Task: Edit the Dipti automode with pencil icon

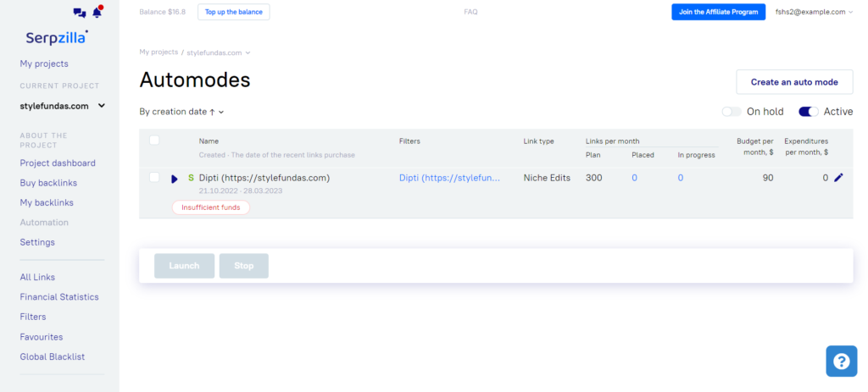Action: pos(838,178)
